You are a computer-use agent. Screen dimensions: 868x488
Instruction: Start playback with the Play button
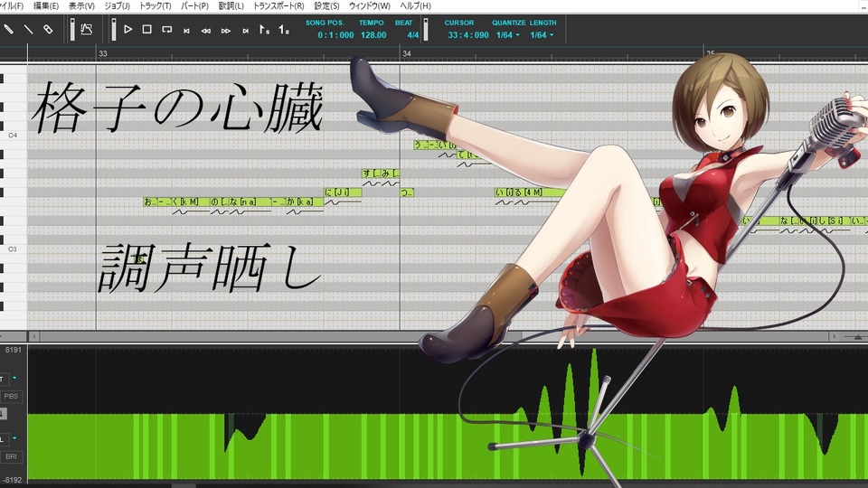tap(127, 29)
